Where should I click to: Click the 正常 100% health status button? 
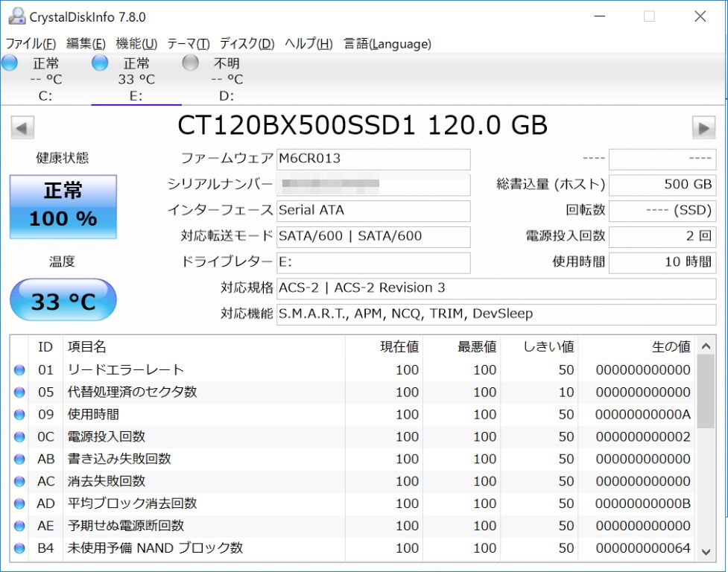coord(63,207)
